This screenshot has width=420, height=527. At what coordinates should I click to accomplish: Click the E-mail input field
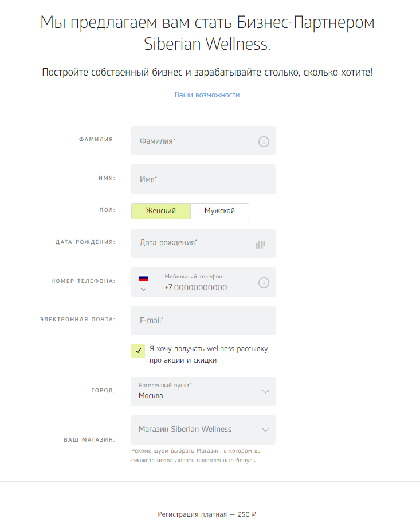[195, 320]
